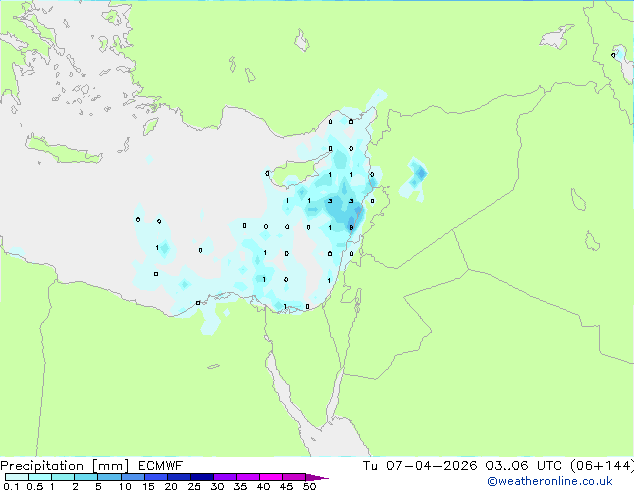
Task: Select the 'ECMWF' model label
Action: pyautogui.click(x=161, y=466)
